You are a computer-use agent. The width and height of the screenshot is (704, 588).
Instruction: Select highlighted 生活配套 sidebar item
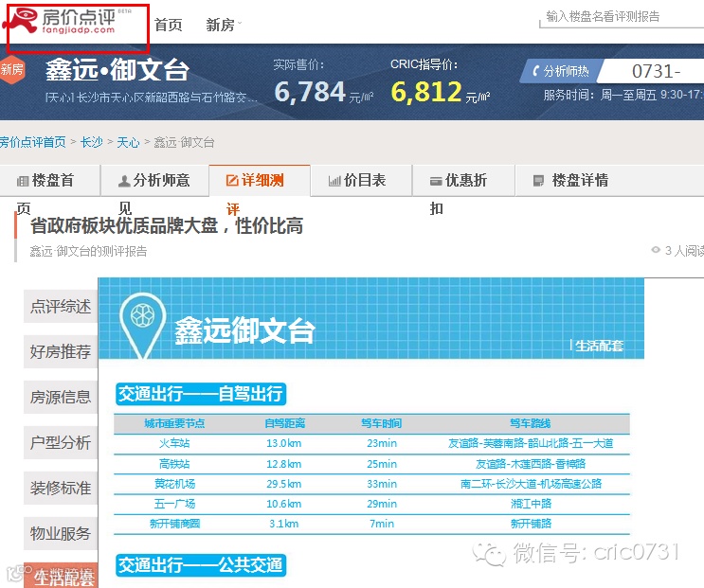point(61,576)
